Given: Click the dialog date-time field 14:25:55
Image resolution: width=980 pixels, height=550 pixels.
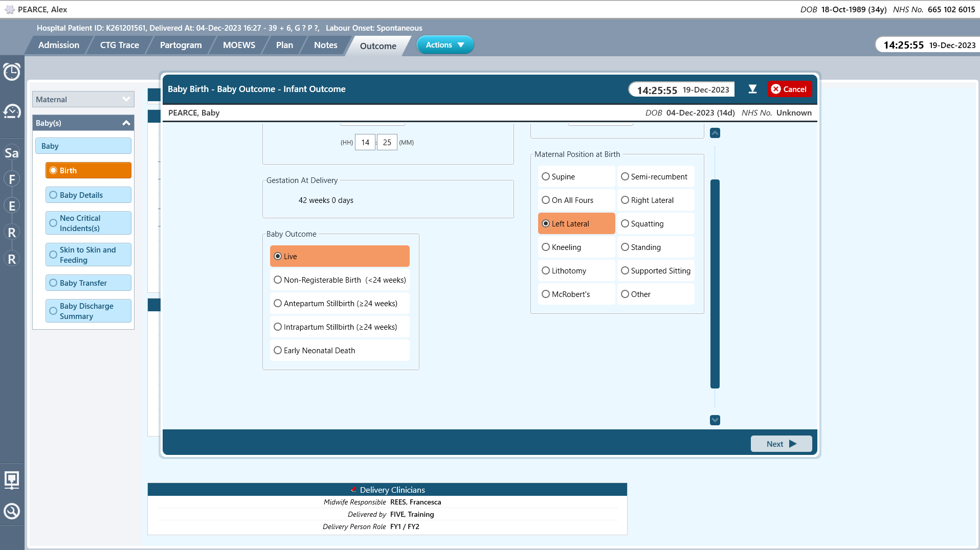Looking at the screenshot, I should (x=682, y=89).
